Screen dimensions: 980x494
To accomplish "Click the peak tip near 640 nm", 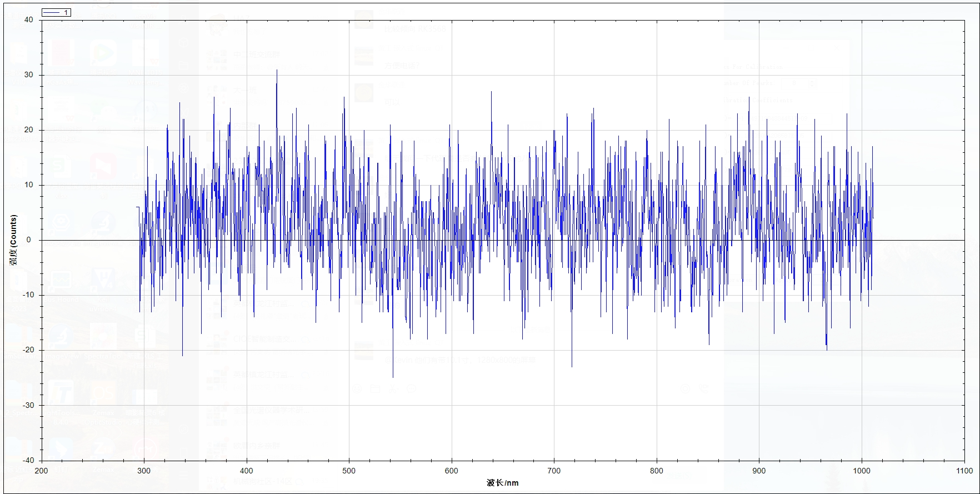I will pyautogui.click(x=491, y=92).
